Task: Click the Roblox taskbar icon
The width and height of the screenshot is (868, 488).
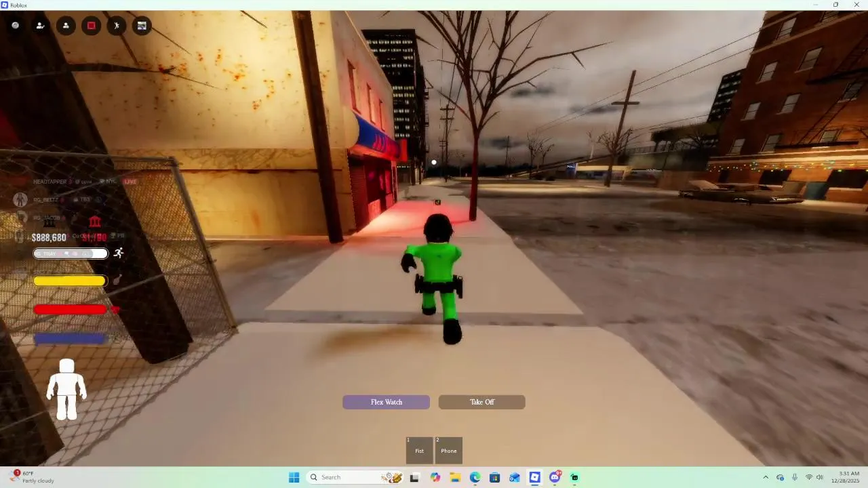Action: click(535, 477)
